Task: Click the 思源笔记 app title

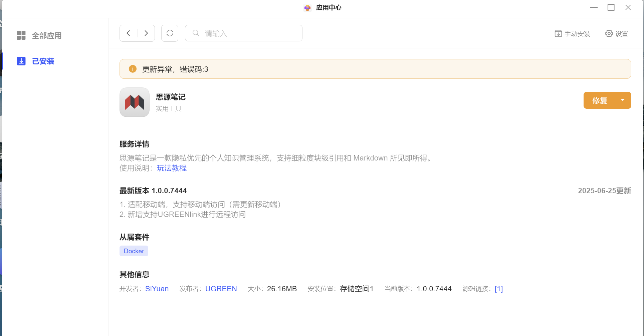Action: point(171,97)
